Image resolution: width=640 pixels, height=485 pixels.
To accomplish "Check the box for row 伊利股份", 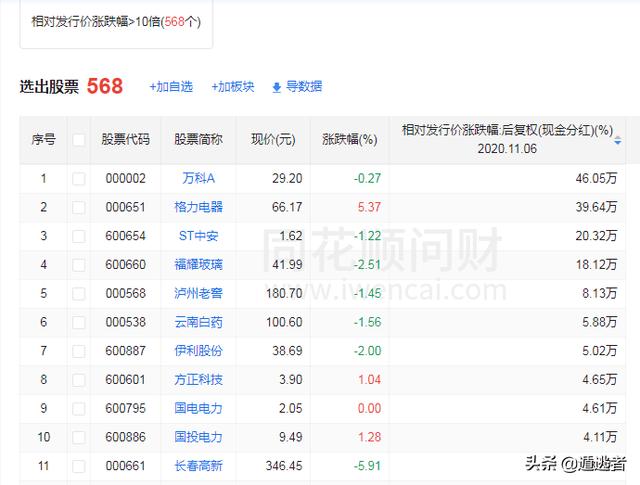I will pos(78,351).
